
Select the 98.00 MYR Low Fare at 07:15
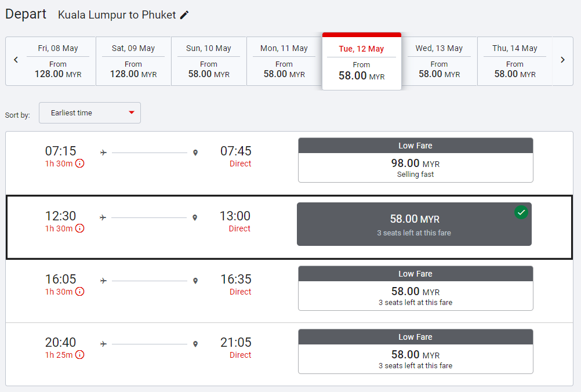pos(415,160)
